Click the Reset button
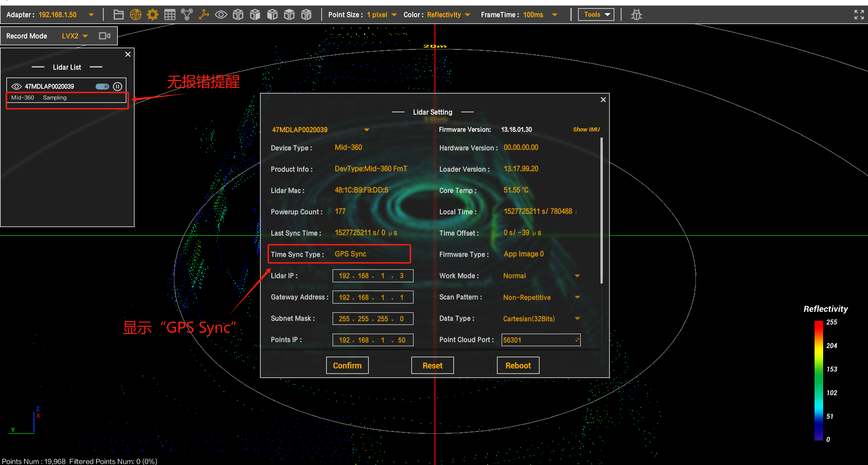The width and height of the screenshot is (868, 465). click(x=433, y=365)
